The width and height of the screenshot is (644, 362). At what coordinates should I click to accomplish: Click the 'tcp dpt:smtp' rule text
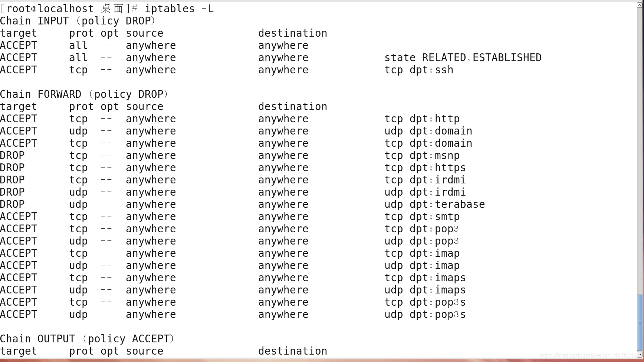[x=422, y=216]
